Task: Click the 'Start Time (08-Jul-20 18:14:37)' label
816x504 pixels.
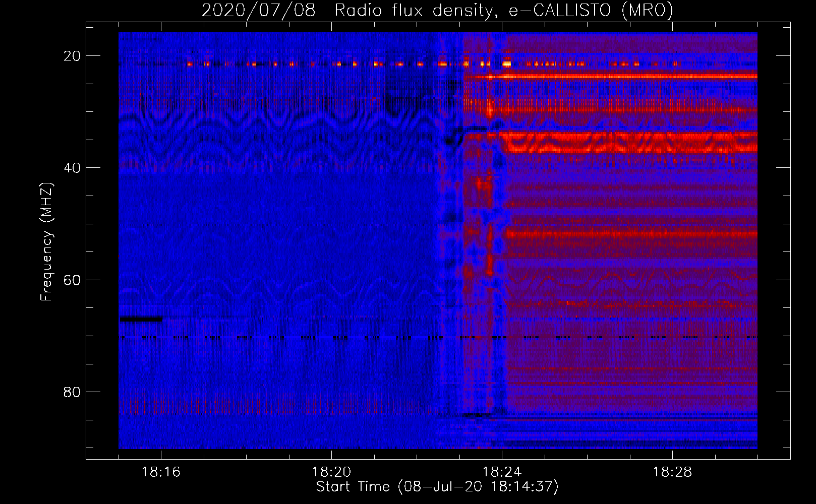Action: tap(437, 487)
